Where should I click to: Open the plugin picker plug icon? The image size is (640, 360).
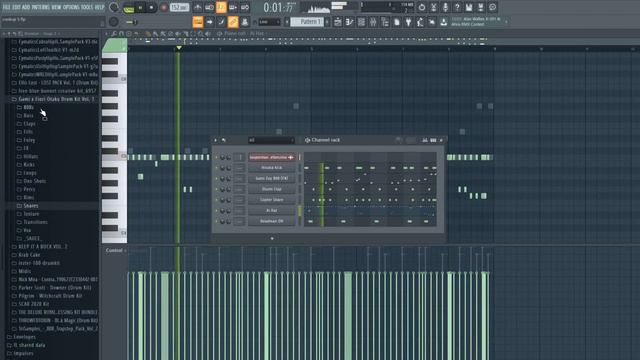coord(408,22)
